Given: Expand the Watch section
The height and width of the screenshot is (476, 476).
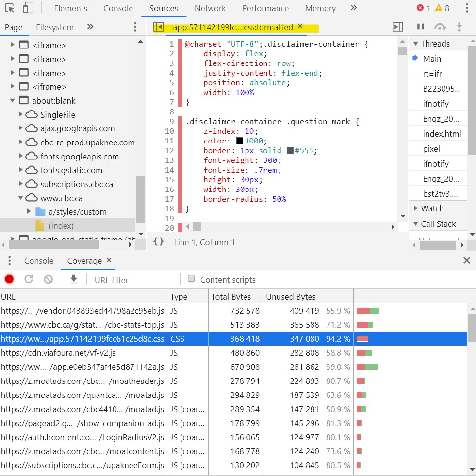Looking at the screenshot, I should pos(416,208).
